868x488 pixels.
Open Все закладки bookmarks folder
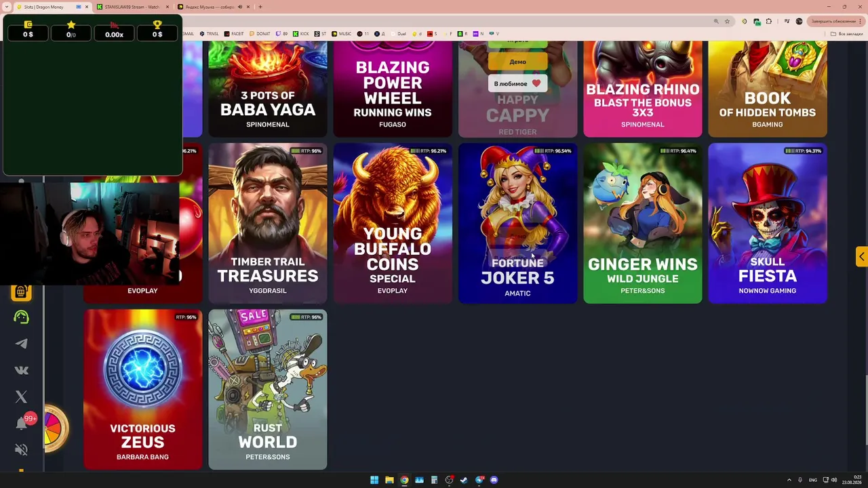848,34
